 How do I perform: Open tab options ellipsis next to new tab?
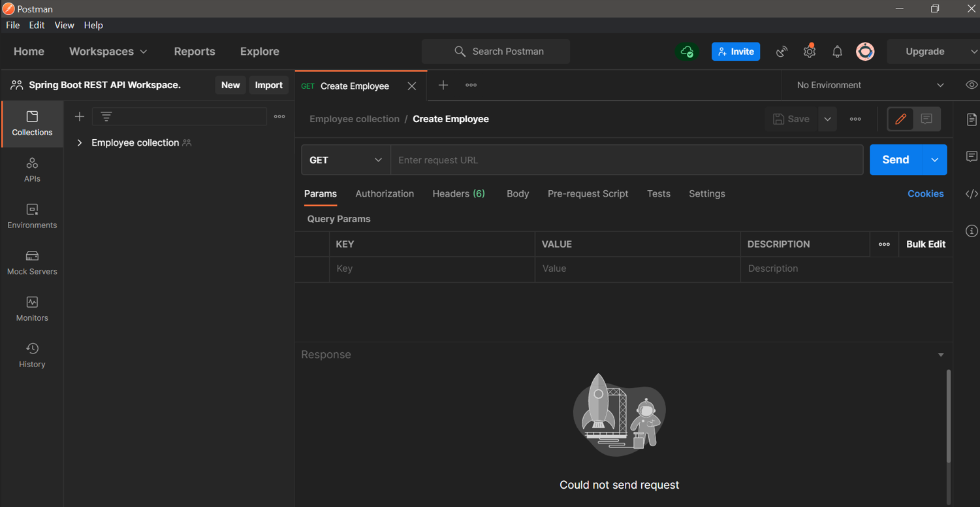pyautogui.click(x=471, y=85)
